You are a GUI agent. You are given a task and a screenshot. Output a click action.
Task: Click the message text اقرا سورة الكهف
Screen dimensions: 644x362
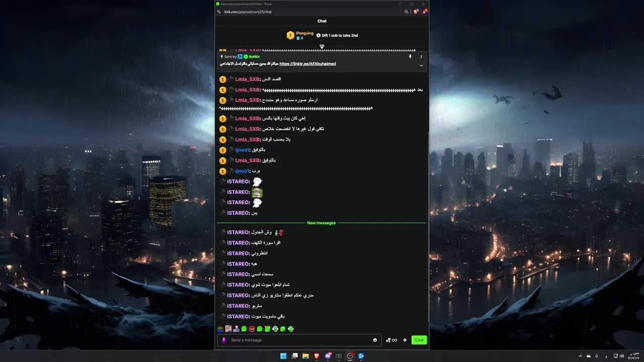[266, 243]
